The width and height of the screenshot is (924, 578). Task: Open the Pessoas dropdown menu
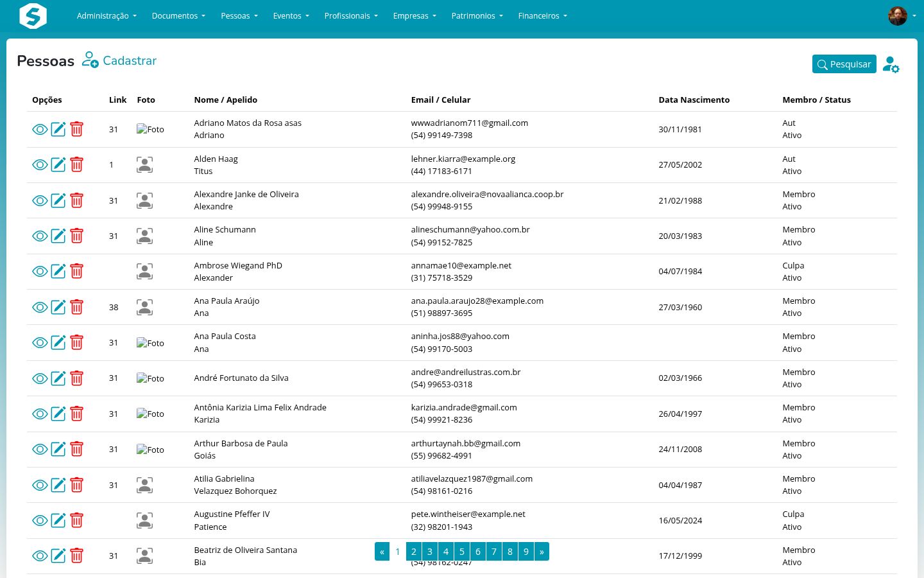239,16
